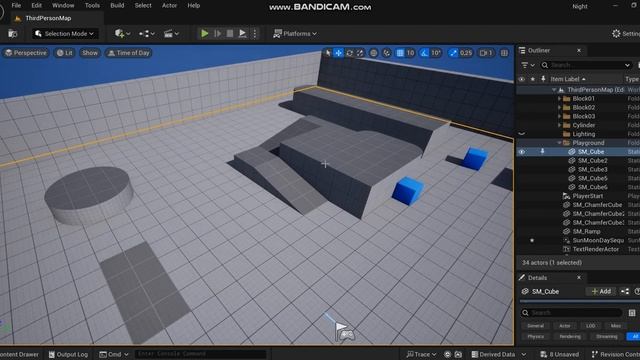Change grid snap value 10
The image size is (640, 360).
(x=410, y=53)
